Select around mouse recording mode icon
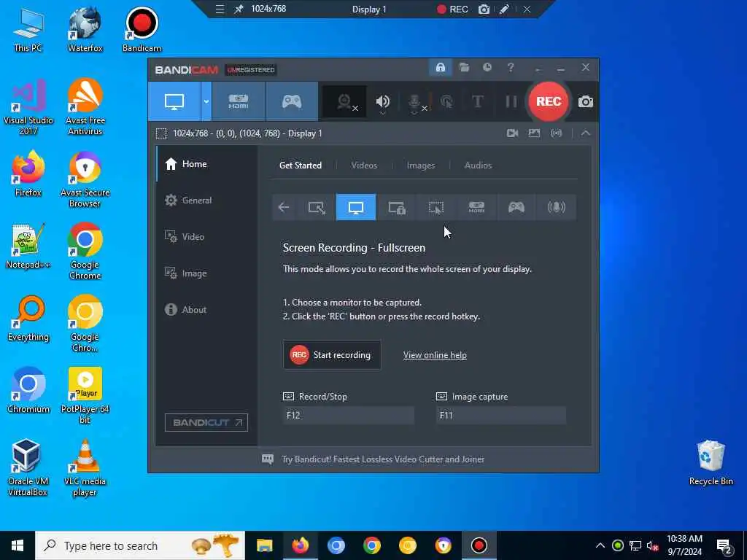Image resolution: width=747 pixels, height=560 pixels. [436, 207]
